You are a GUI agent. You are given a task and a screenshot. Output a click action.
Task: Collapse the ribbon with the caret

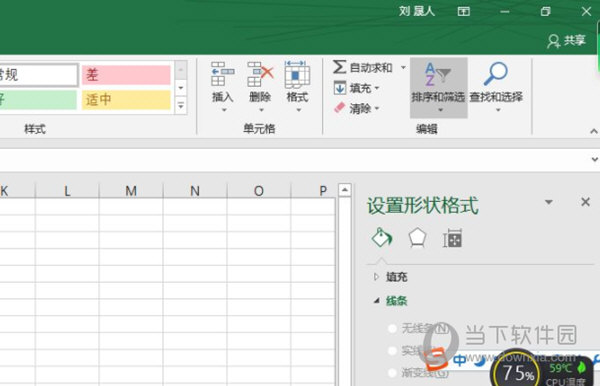point(593,131)
